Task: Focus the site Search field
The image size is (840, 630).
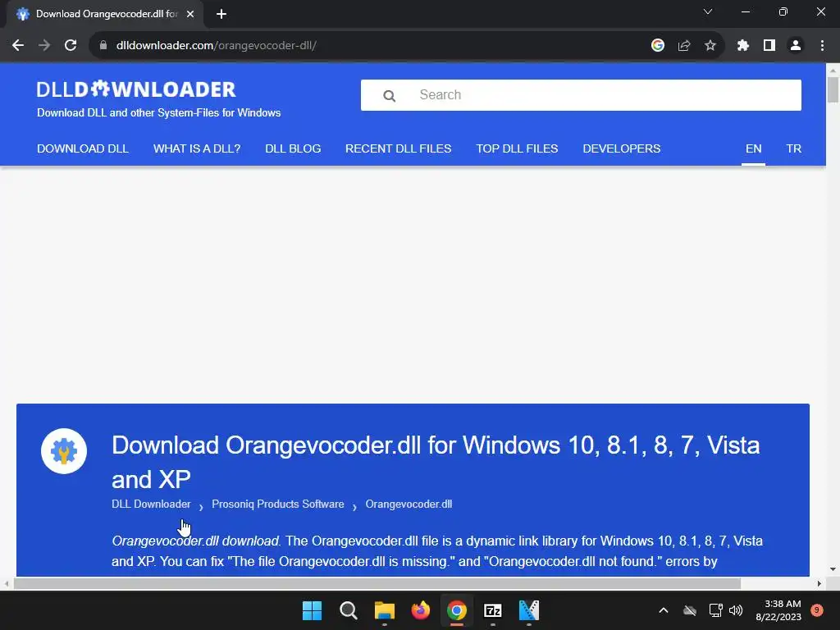Action: coord(581,95)
